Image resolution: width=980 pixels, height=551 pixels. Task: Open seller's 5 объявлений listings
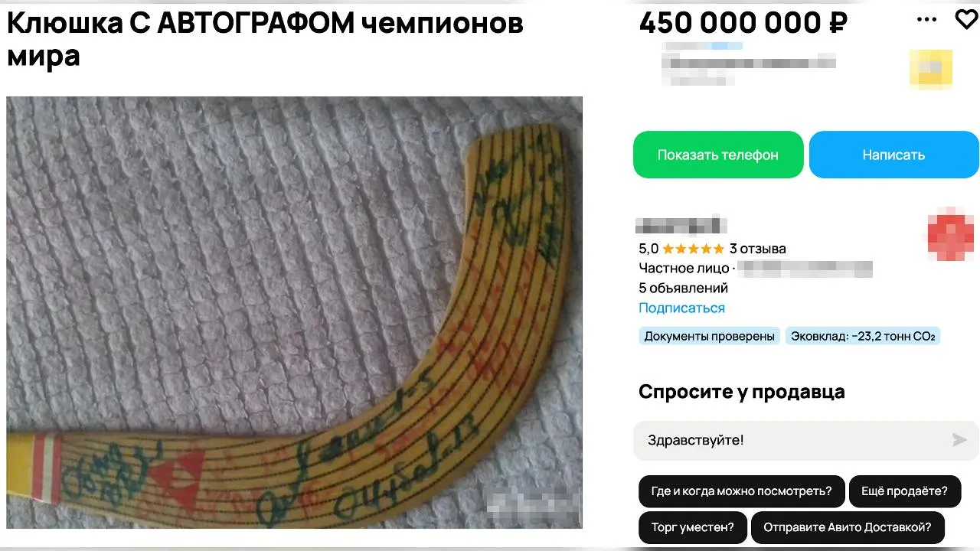[x=683, y=289]
